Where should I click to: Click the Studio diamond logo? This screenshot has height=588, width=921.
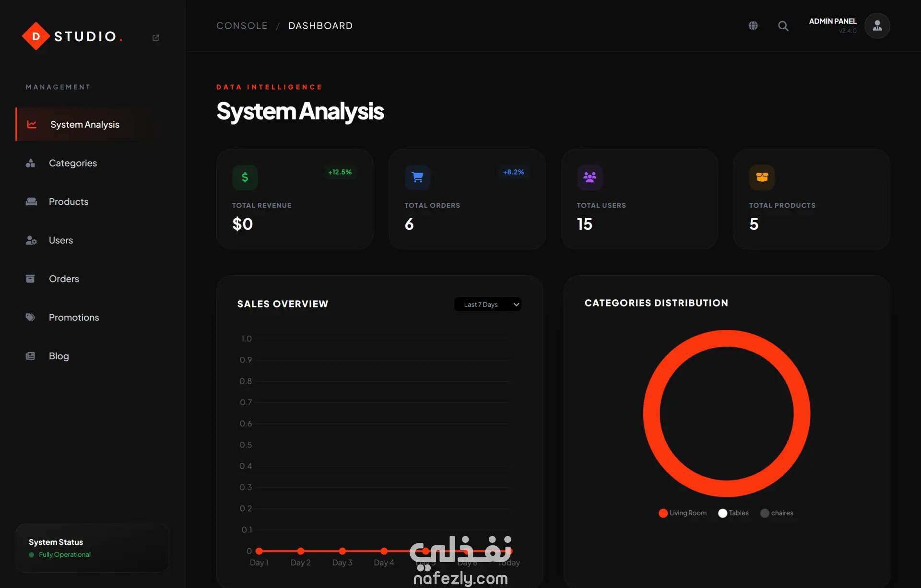click(x=36, y=36)
